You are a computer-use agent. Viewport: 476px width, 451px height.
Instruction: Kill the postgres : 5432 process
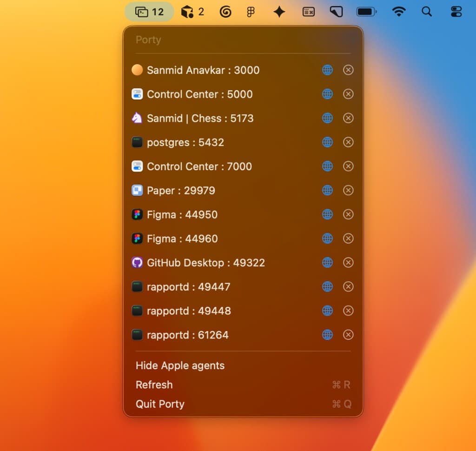point(348,142)
